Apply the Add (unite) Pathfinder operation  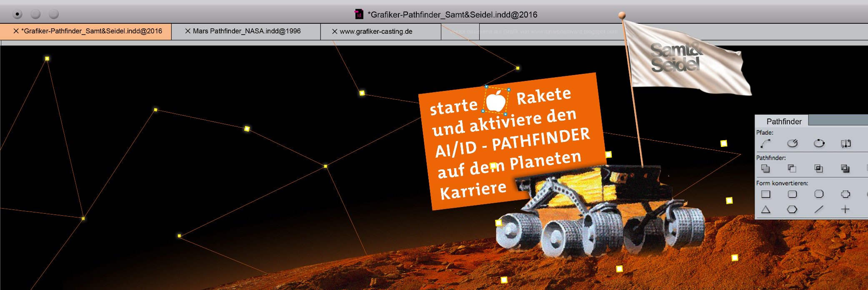765,169
